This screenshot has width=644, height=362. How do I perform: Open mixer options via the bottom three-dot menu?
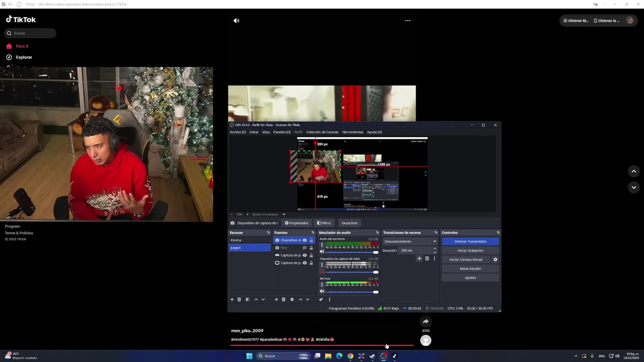330,299
